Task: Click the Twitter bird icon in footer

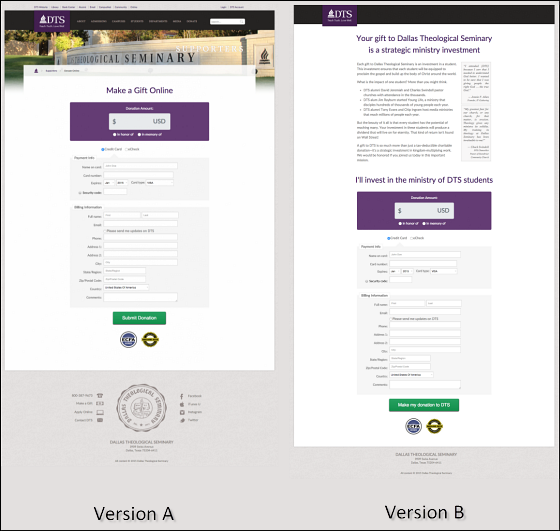Action: (x=182, y=420)
